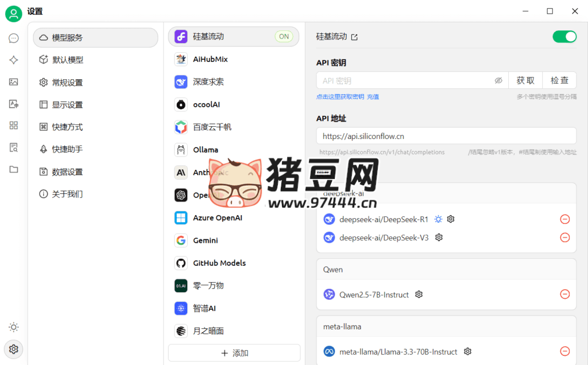Select the Ollama provider
The height and width of the screenshot is (365, 588).
(234, 150)
